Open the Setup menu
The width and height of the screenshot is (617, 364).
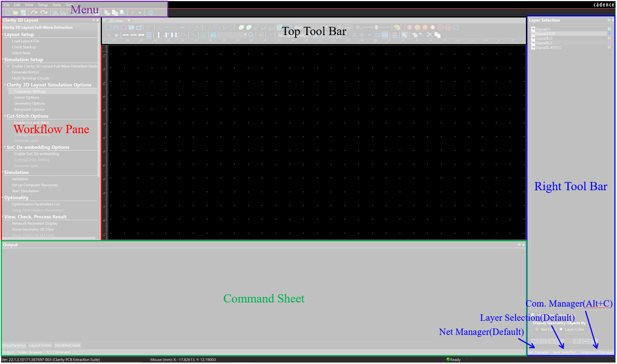tap(43, 5)
